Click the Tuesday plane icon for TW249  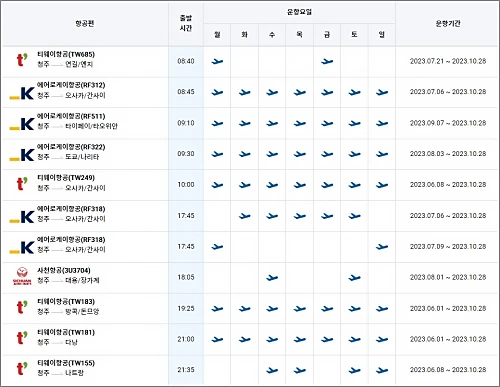coord(245,185)
